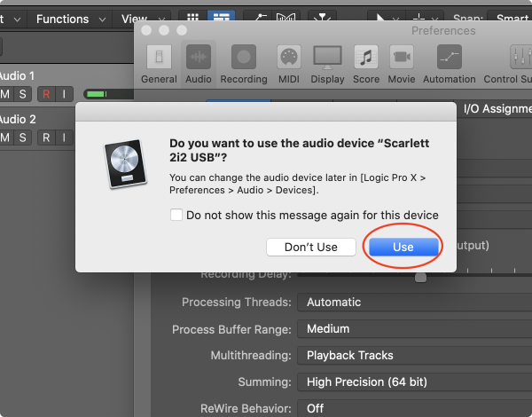Open Movie preferences pane
The image size is (532, 417).
[402, 65]
